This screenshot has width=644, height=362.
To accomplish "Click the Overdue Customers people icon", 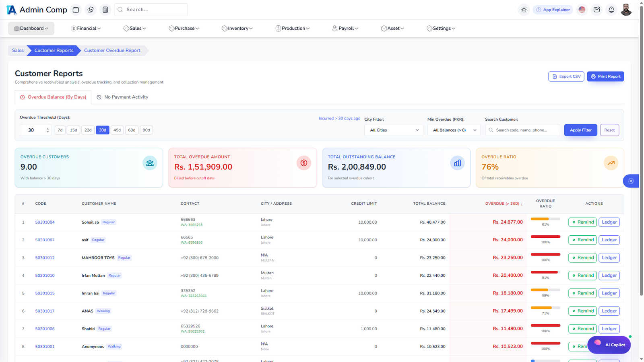I will coord(150,163).
